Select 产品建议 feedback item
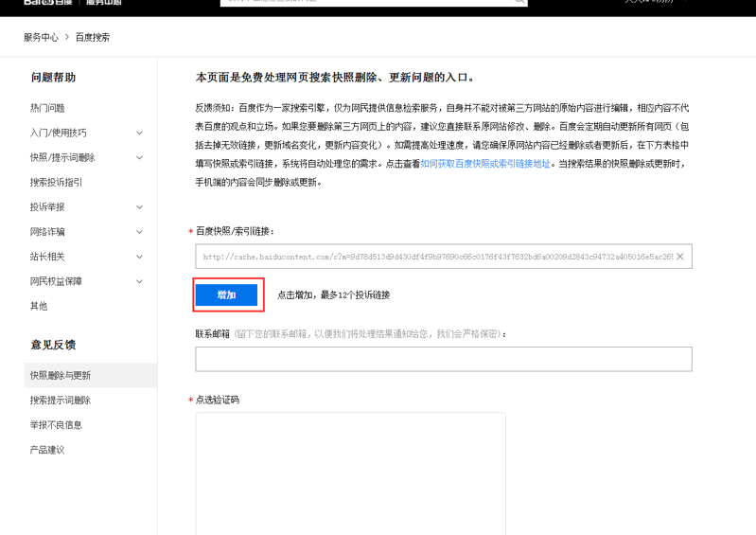The width and height of the screenshot is (756, 535). [47, 450]
